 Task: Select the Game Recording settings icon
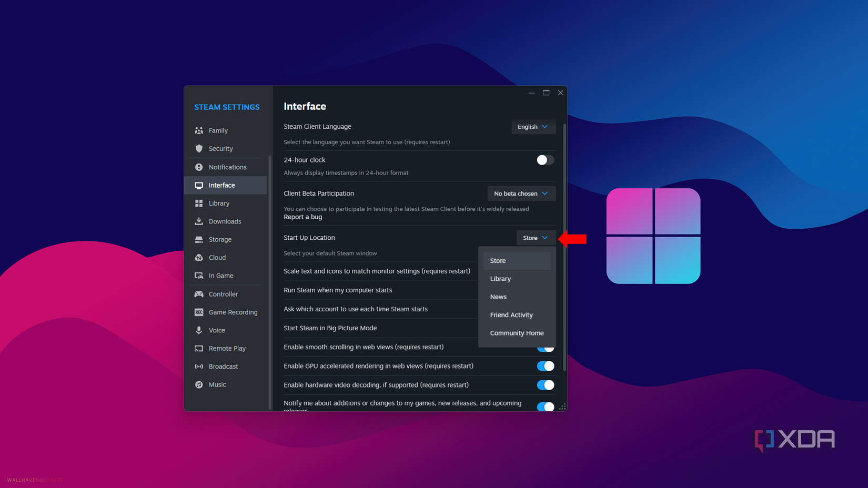(x=199, y=312)
